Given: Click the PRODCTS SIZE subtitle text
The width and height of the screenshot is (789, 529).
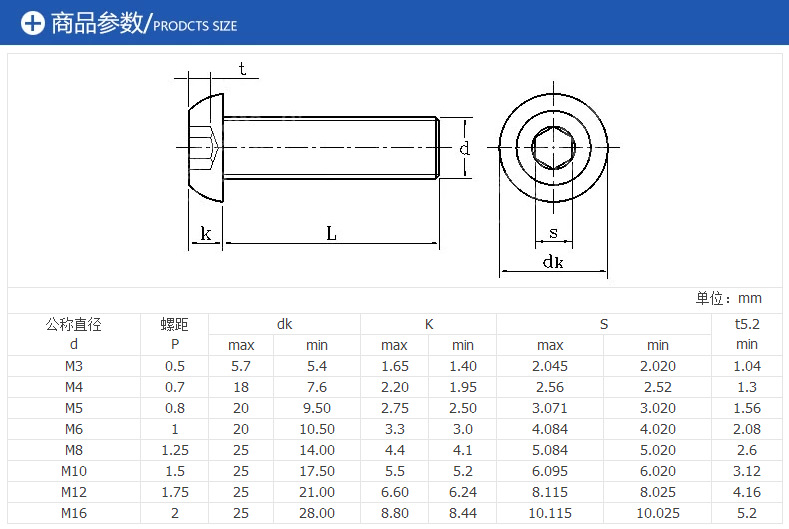Looking at the screenshot, I should 195,26.
